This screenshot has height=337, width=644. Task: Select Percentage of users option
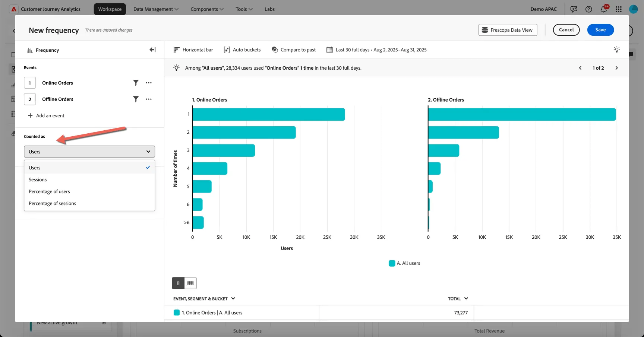(x=89, y=191)
